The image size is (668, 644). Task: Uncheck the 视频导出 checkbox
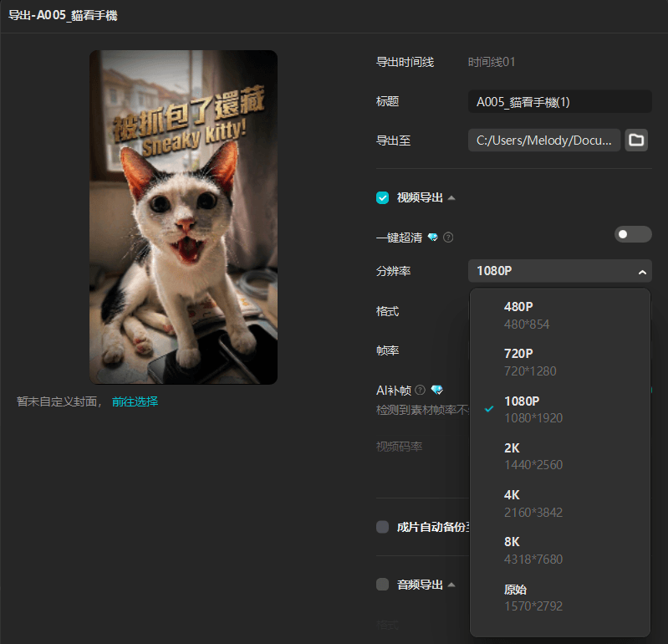coord(383,198)
